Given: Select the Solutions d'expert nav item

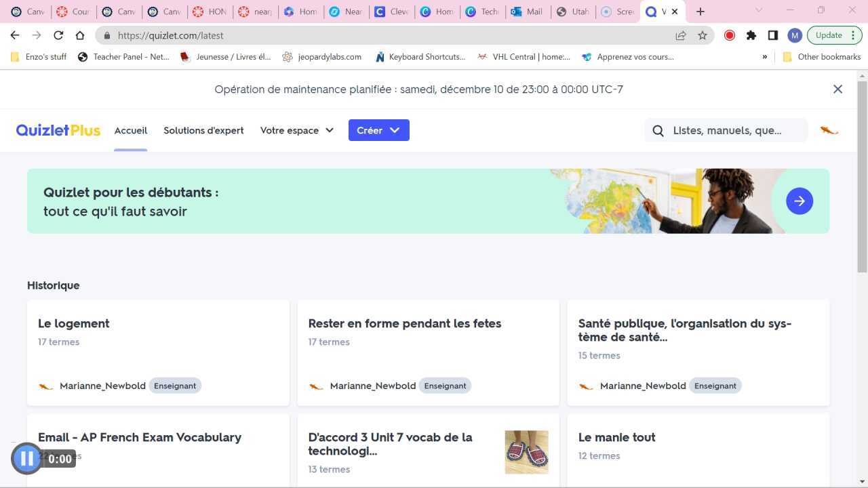Looking at the screenshot, I should click(x=203, y=130).
